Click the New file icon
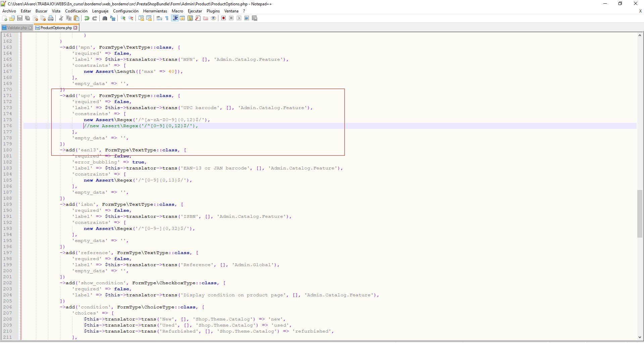 pyautogui.click(x=5, y=18)
